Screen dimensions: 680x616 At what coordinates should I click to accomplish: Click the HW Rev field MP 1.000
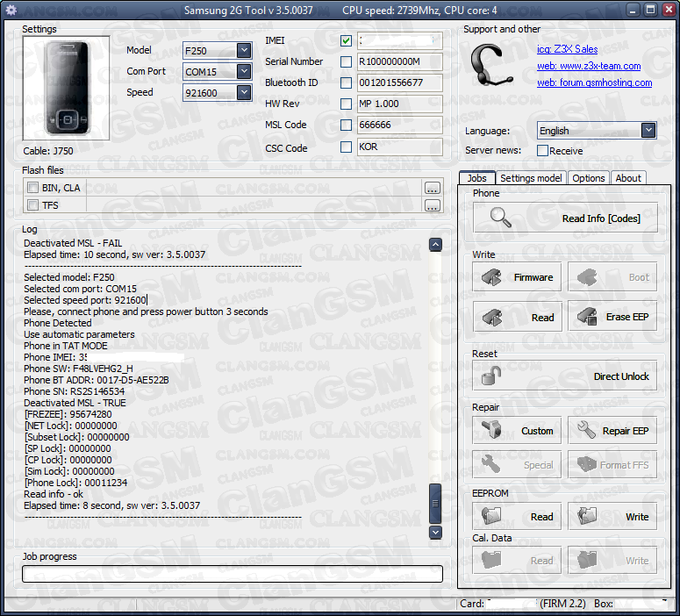click(399, 104)
